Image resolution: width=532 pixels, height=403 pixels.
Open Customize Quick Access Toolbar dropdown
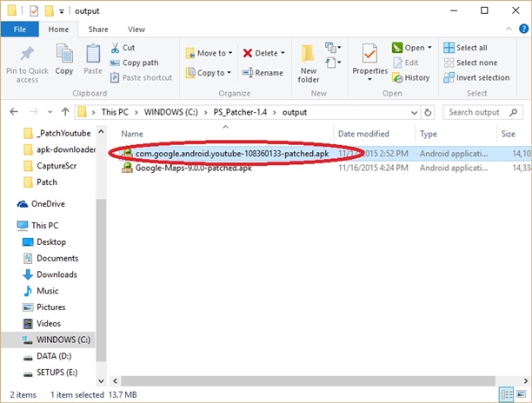tap(62, 11)
